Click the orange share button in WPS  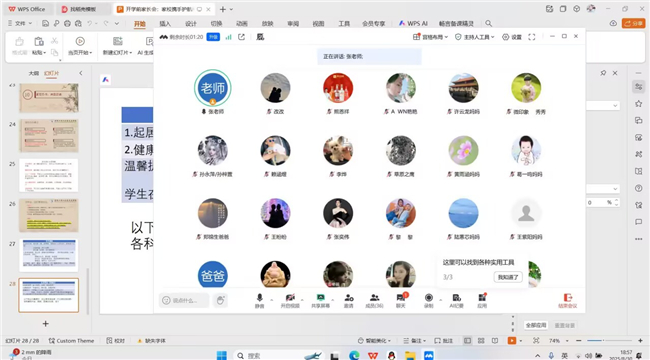[633, 23]
